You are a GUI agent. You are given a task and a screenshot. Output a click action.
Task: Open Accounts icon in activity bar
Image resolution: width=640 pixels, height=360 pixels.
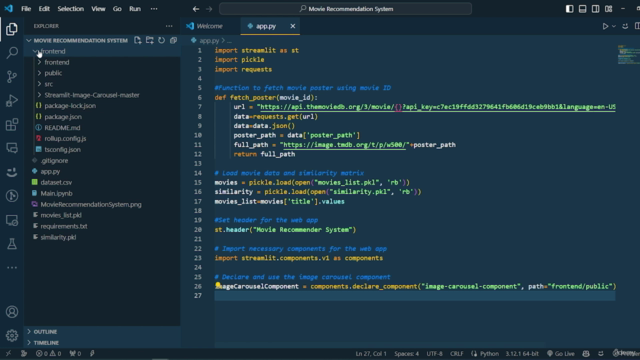click(x=12, y=312)
